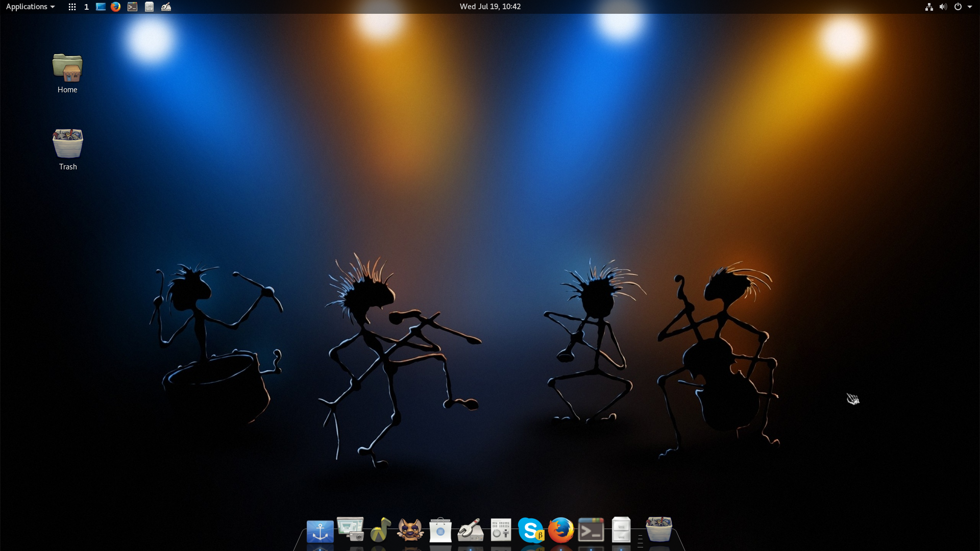Screen dimensions: 980x551
Task: Launch Firefox from the dock
Action: click(561, 531)
